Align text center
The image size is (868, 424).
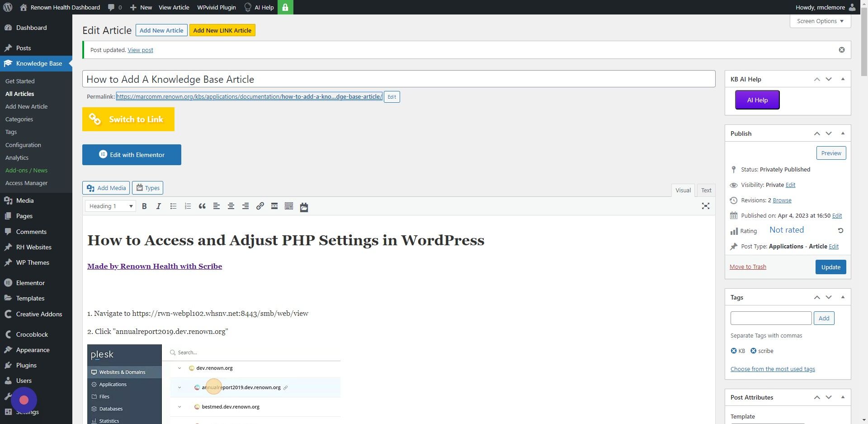point(231,206)
